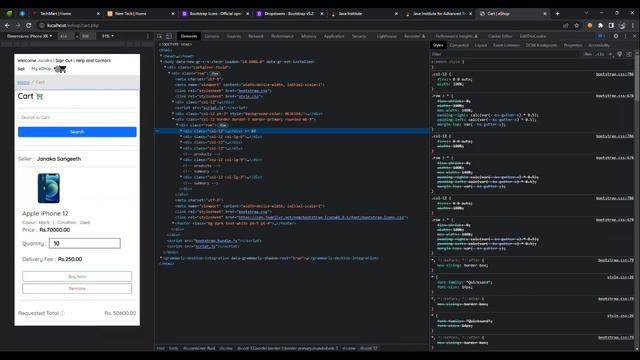The height and width of the screenshot is (360, 640).
Task: Click the Home breadcrumb link
Action: 23,82
